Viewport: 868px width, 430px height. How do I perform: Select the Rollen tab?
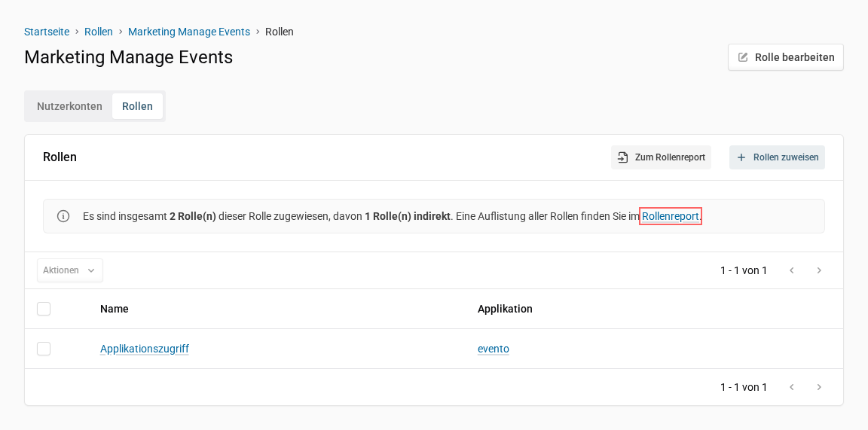(137, 106)
